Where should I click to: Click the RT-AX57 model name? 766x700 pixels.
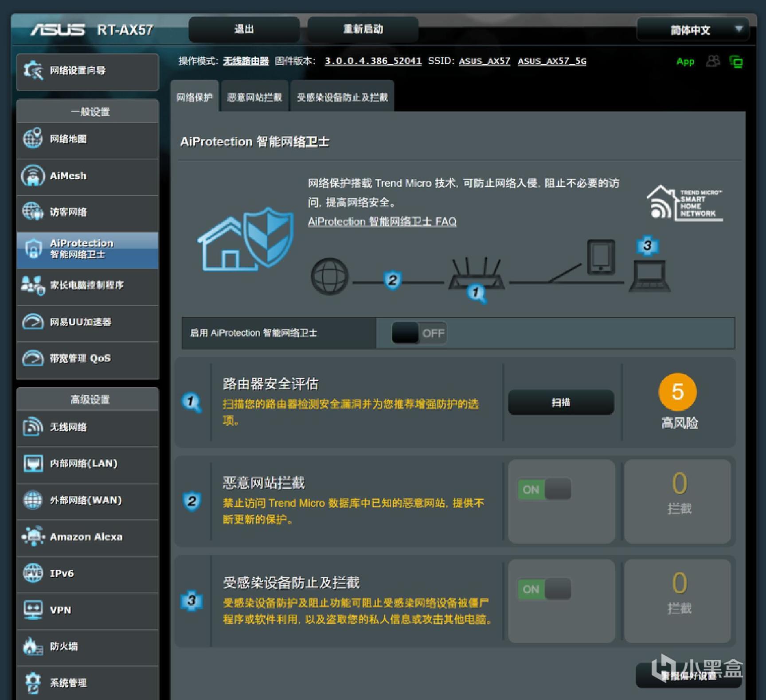[125, 30]
